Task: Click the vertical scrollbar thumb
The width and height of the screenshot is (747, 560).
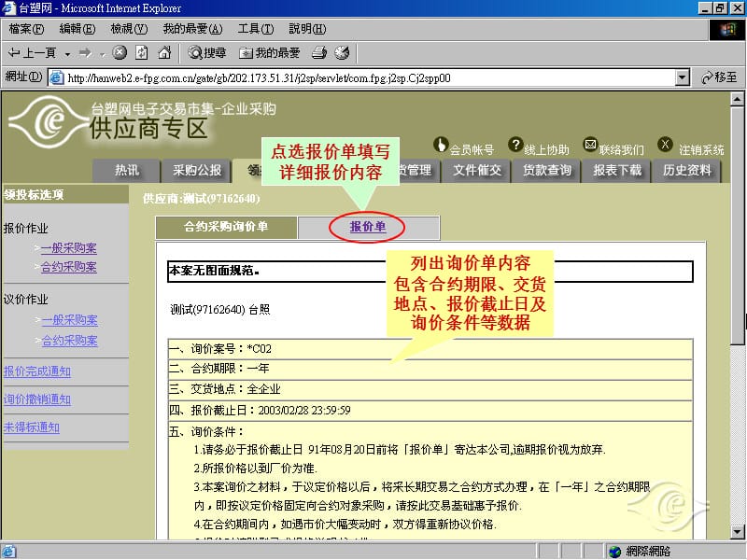Action: [737, 225]
